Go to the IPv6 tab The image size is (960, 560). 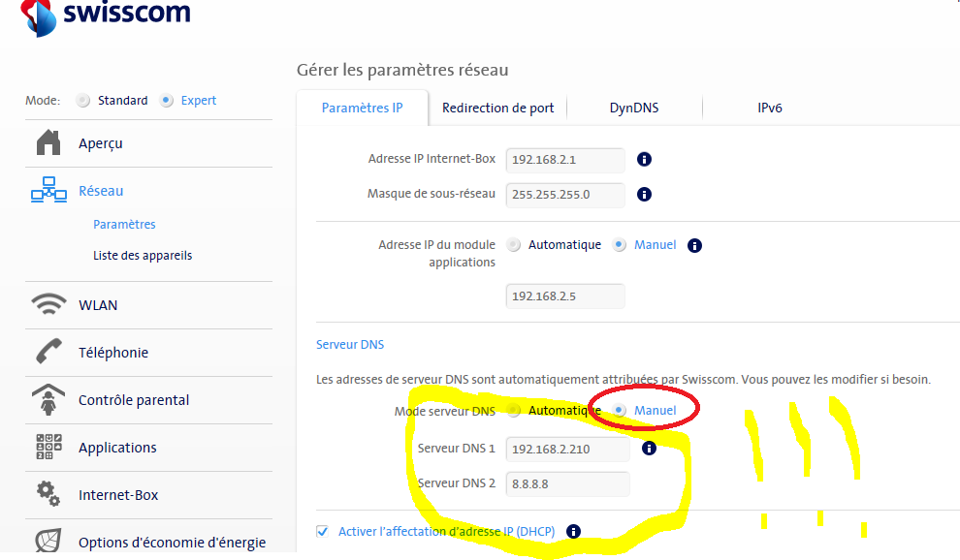tap(769, 109)
